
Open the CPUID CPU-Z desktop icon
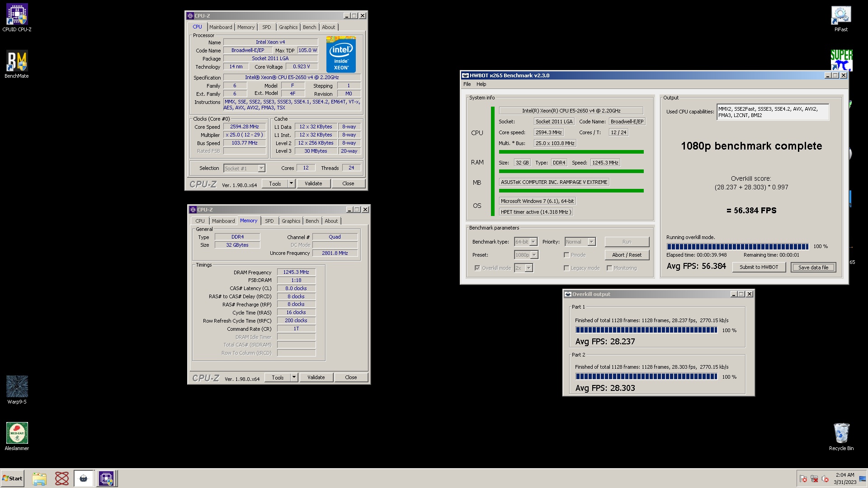point(17,18)
